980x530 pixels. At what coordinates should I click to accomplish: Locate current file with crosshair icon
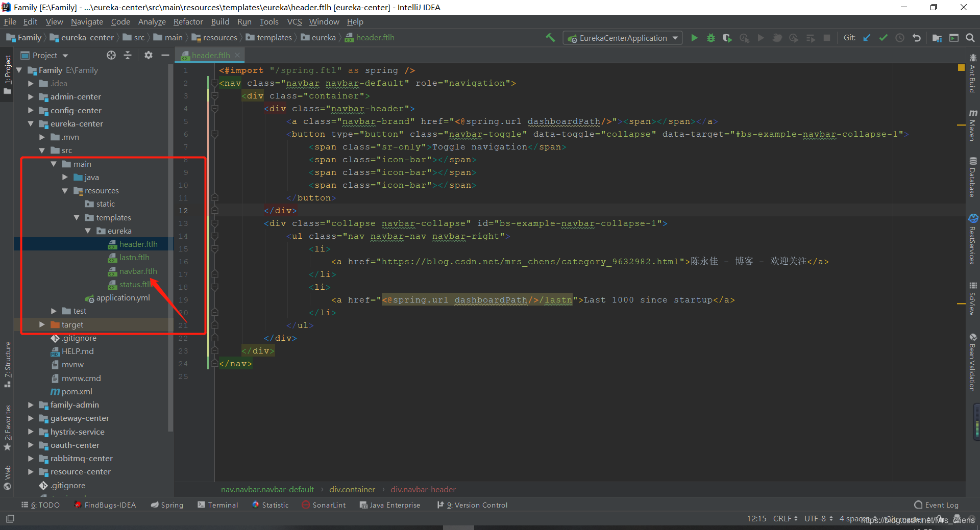(x=111, y=55)
